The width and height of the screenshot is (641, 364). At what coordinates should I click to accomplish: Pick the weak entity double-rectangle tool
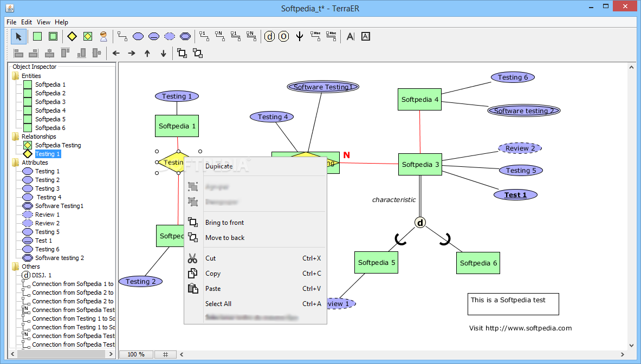[x=53, y=36]
